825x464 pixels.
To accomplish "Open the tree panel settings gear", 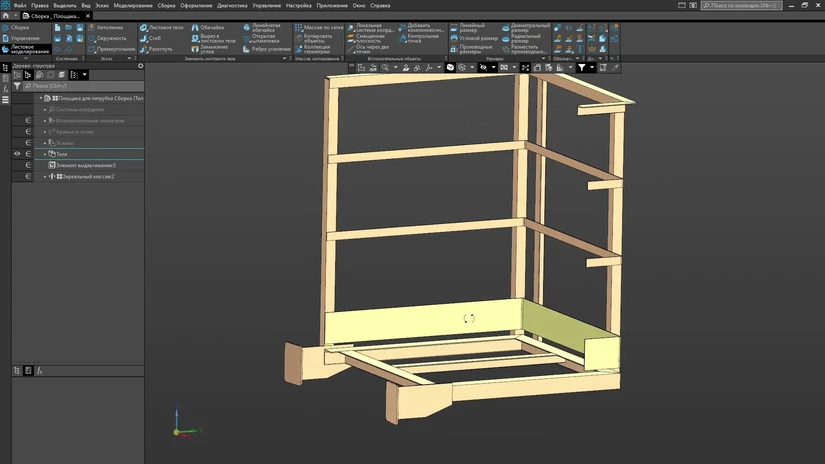I will (140, 66).
